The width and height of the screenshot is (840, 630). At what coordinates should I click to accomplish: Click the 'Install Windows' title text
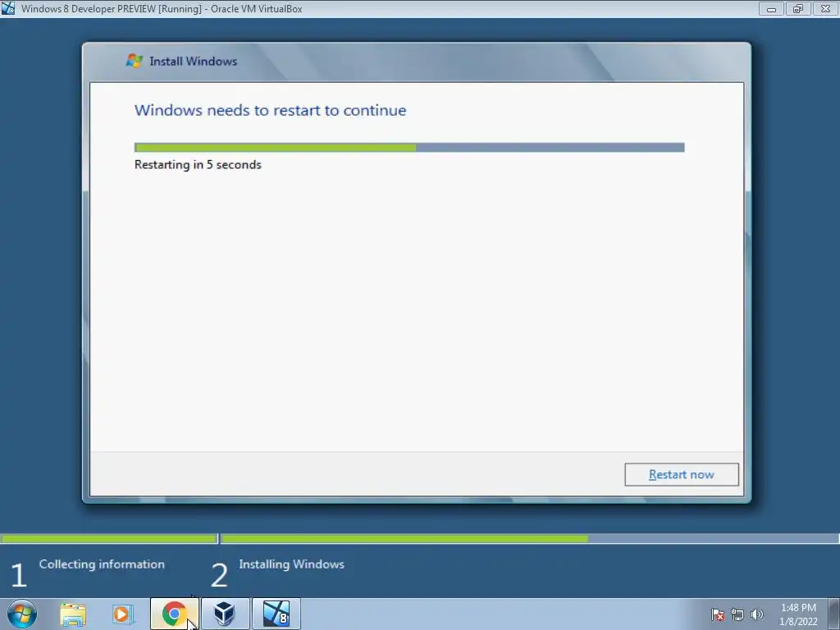tap(194, 61)
